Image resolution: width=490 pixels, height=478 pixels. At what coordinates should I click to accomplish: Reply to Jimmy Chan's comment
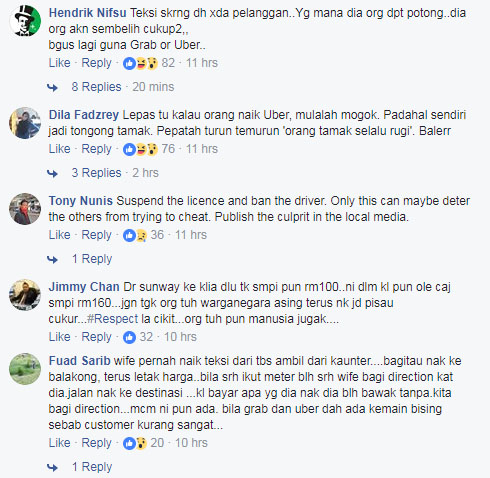point(97,337)
